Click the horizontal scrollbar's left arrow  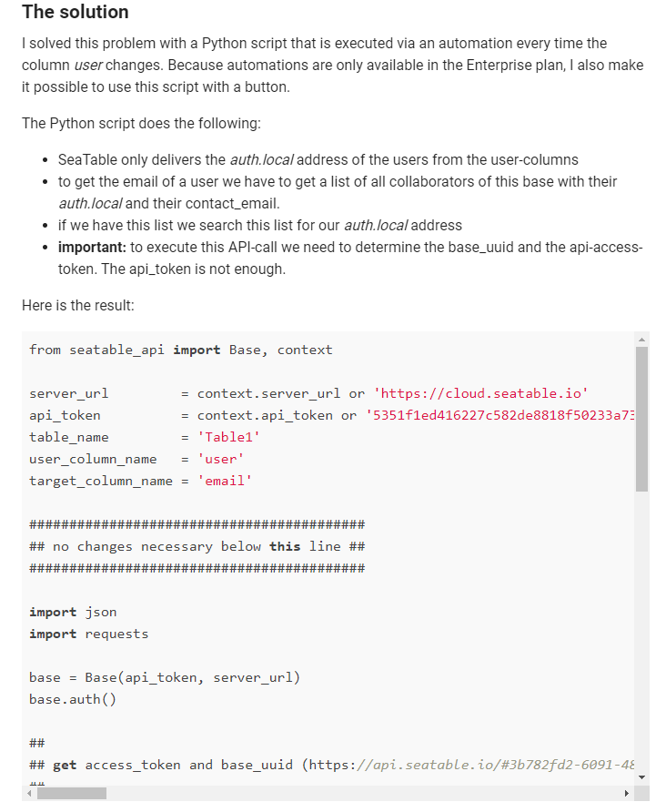click(29, 793)
